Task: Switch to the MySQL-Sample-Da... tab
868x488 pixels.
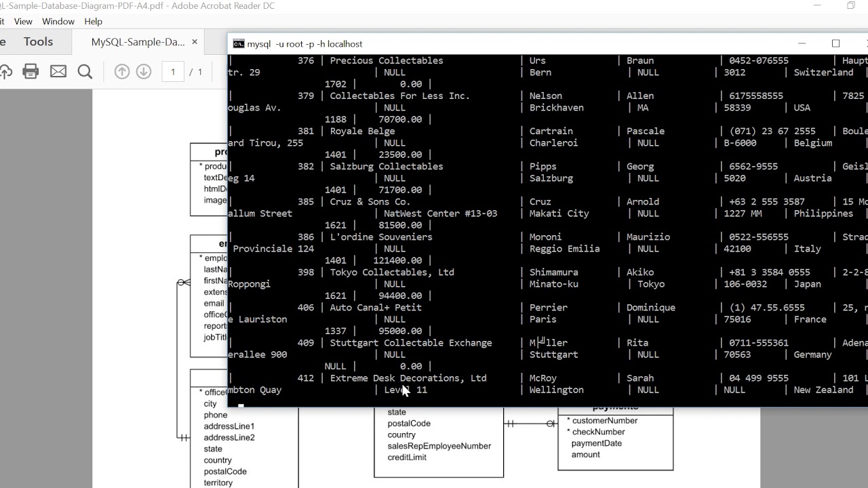Action: [x=138, y=42]
